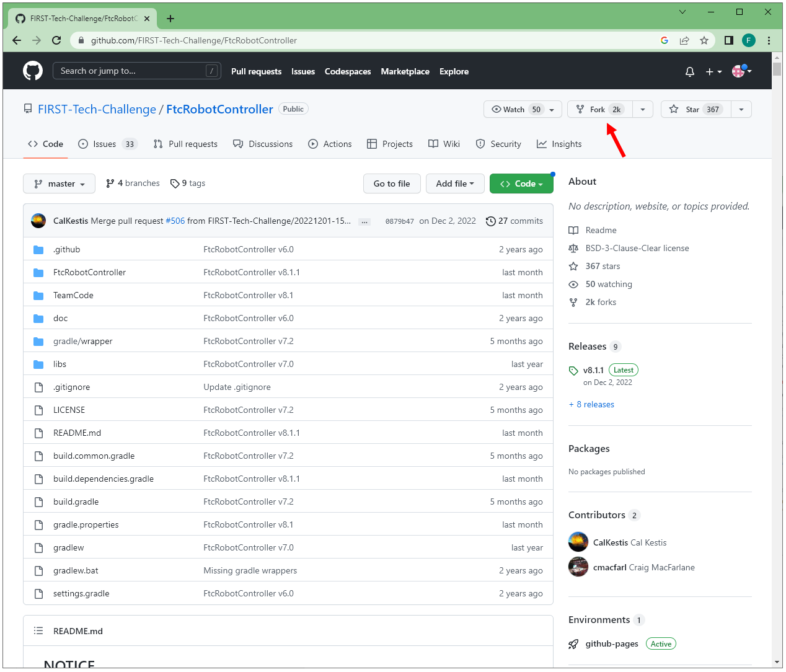Image resolution: width=786 pixels, height=672 pixels.
Task: Open the 2k forks link
Action: coord(601,302)
